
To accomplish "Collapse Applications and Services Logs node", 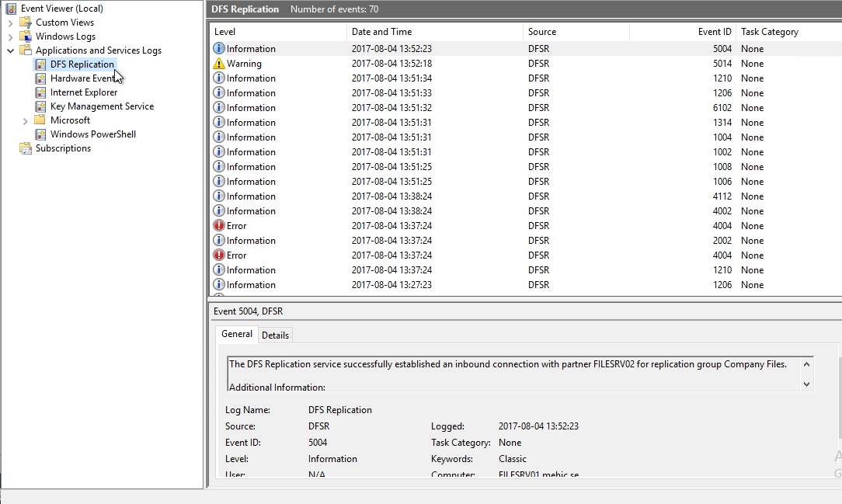I will coord(11,50).
